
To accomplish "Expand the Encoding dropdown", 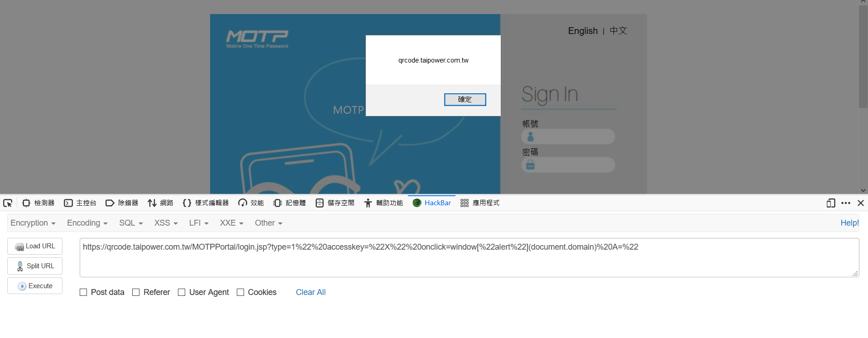I will 87,223.
